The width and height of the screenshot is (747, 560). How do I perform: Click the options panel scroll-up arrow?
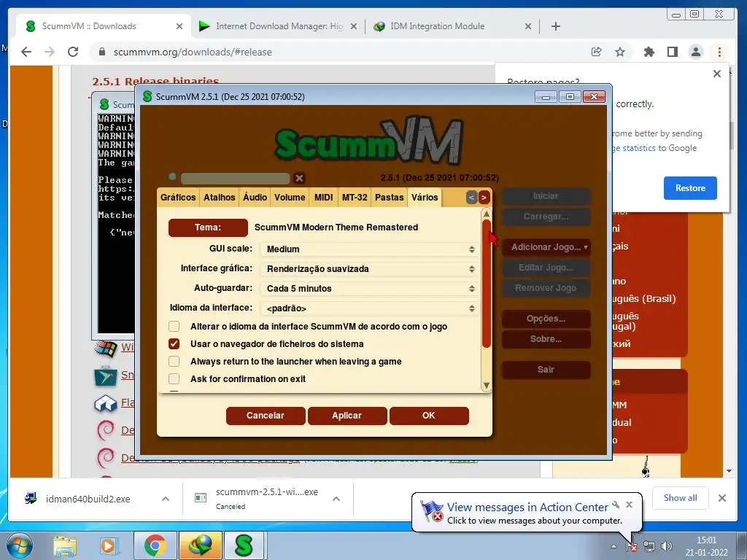pos(487,215)
